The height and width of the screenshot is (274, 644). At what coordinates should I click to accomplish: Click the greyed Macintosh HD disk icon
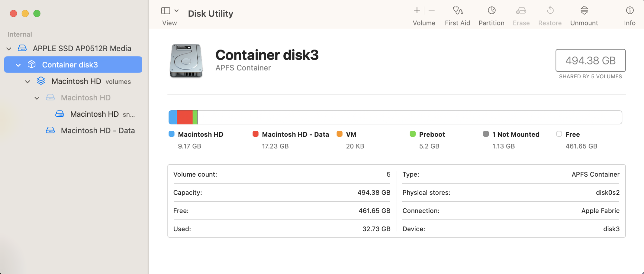(50, 97)
